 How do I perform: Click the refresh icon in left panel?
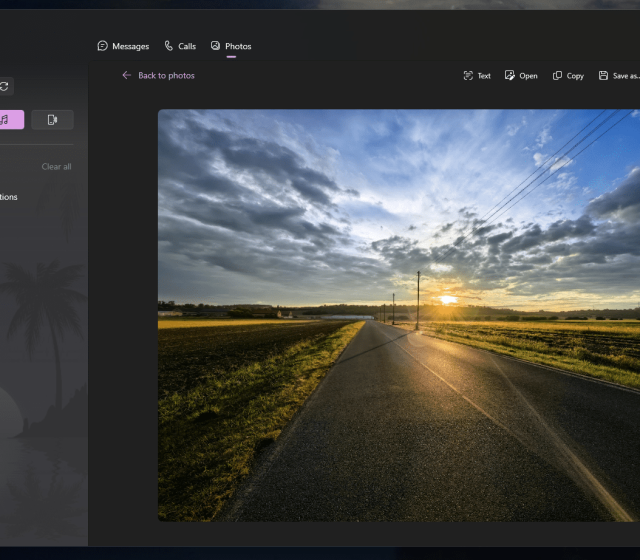pos(4,87)
